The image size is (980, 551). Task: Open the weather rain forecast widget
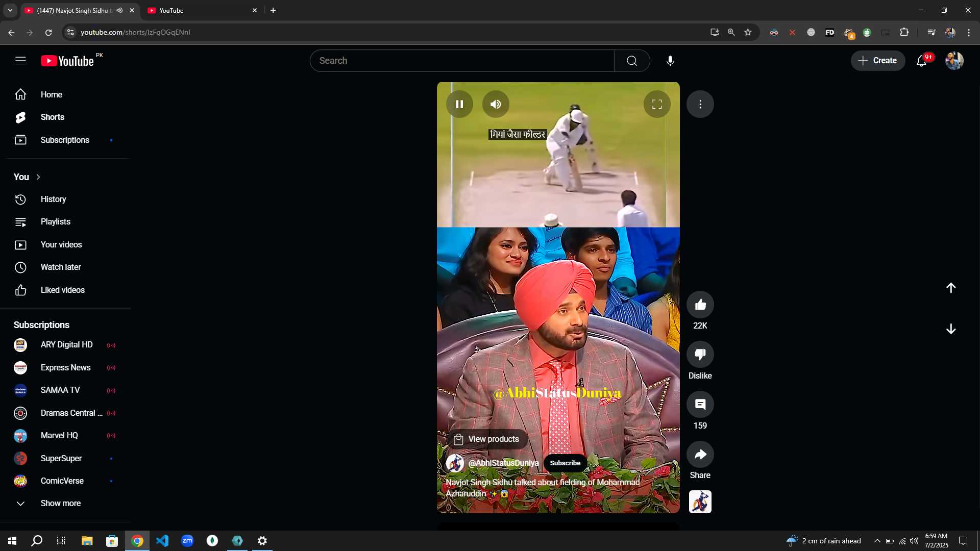824,541
